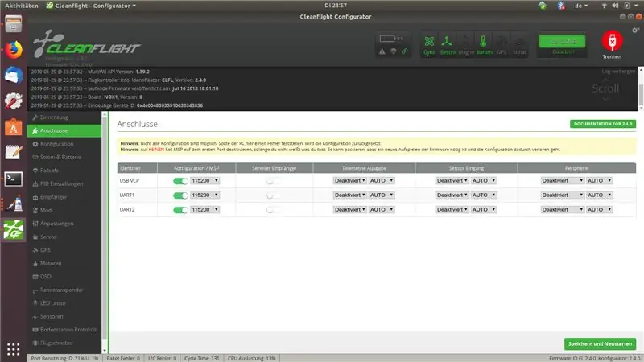Toggle MSP switch for USB VCP

(180, 181)
